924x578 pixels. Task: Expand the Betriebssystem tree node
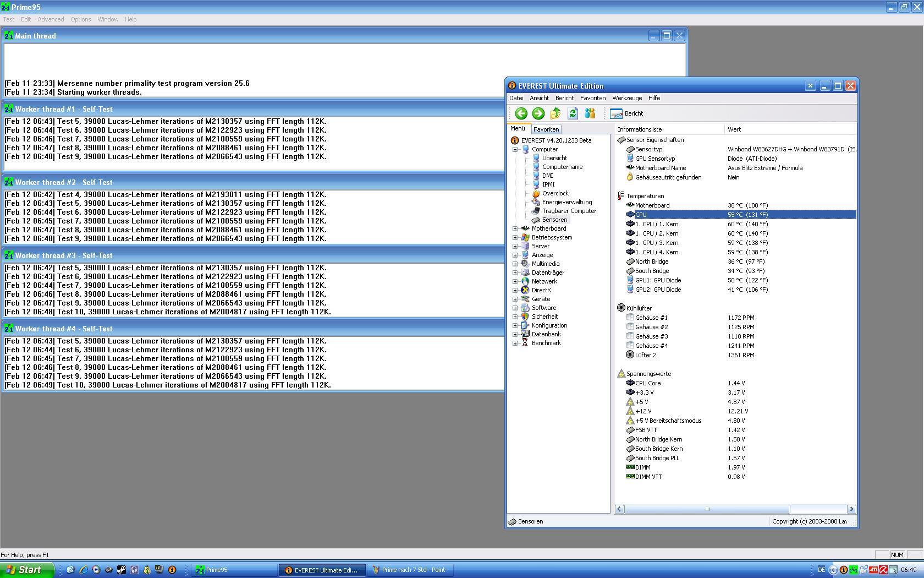(515, 237)
